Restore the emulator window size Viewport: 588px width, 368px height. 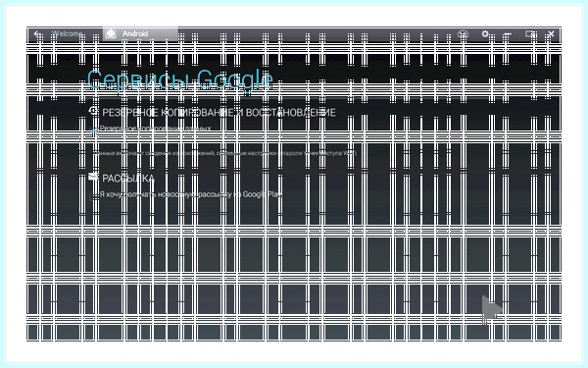[x=530, y=34]
